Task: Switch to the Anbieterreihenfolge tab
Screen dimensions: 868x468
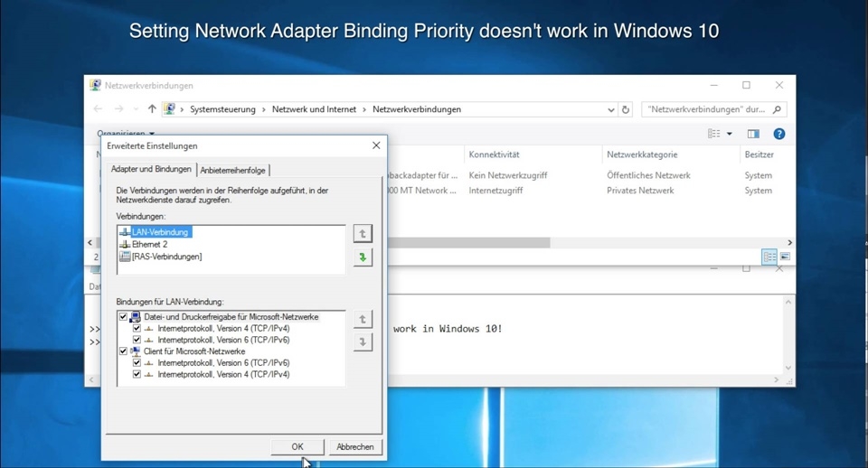Action: point(232,171)
